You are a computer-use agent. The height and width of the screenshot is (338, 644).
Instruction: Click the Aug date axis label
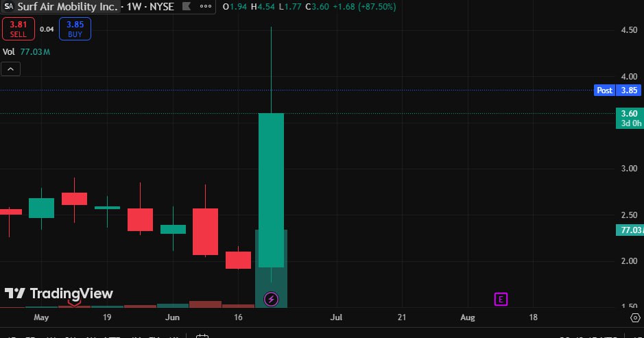tap(467, 317)
